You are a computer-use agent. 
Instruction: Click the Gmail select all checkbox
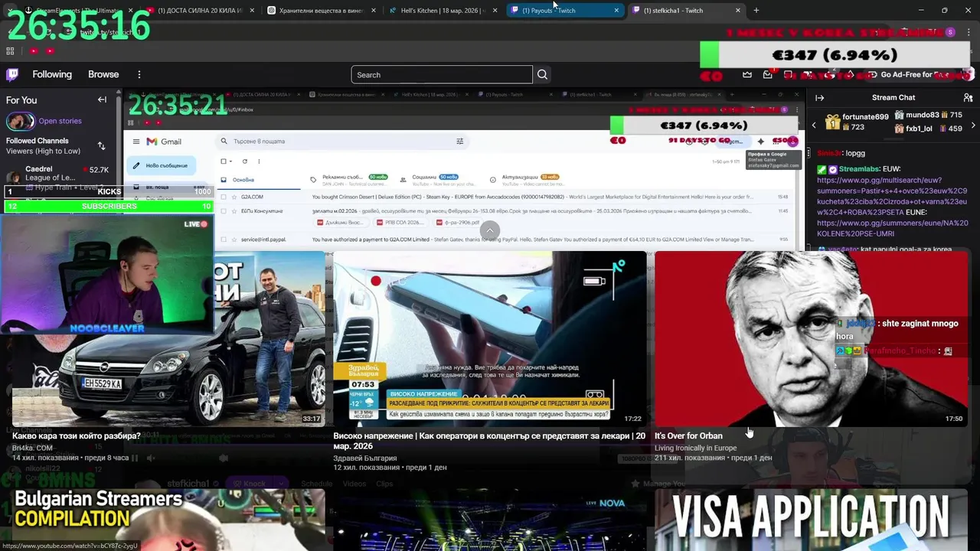[x=224, y=161]
